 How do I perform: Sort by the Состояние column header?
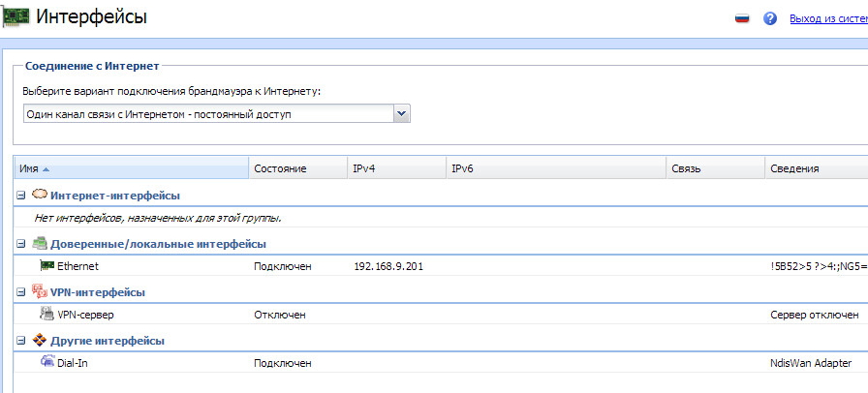click(x=280, y=168)
